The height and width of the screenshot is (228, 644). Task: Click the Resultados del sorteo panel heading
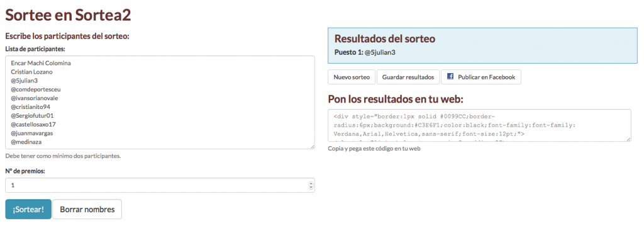[385, 38]
